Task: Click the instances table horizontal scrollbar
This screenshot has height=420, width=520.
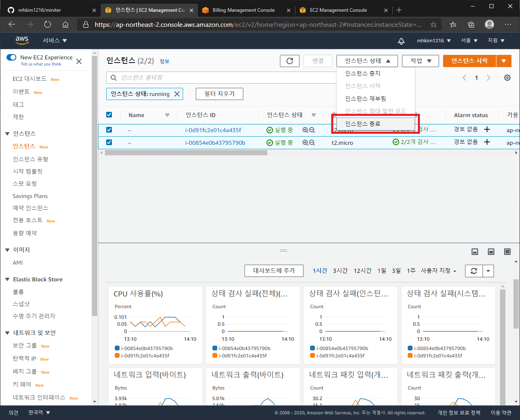Action: (186, 153)
